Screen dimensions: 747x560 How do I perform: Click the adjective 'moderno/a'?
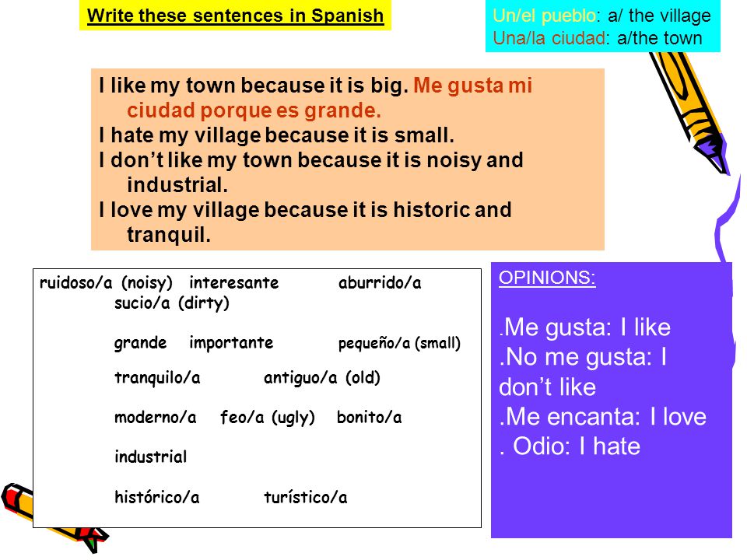(156, 418)
